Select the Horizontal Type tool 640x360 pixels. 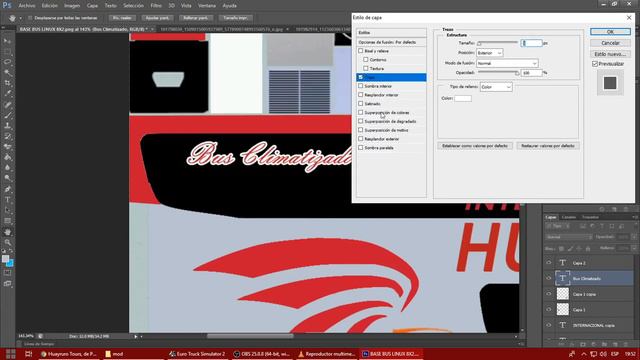click(x=7, y=200)
